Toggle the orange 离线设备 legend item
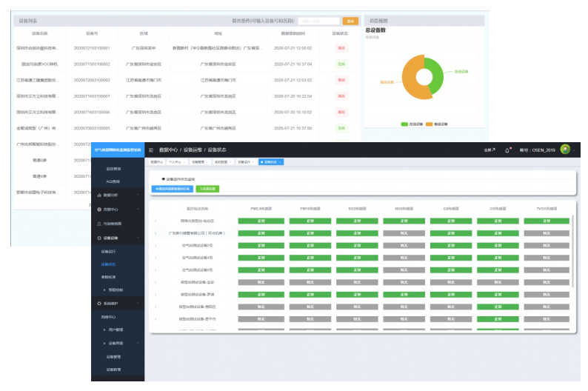Screen dimensions: 588x391 point(440,124)
